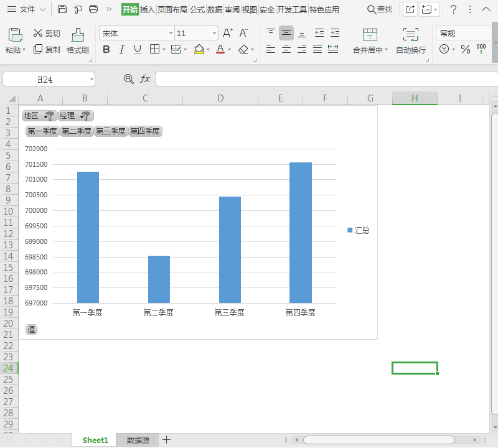Toggle Underline formatting
498x448 pixels.
(x=138, y=49)
